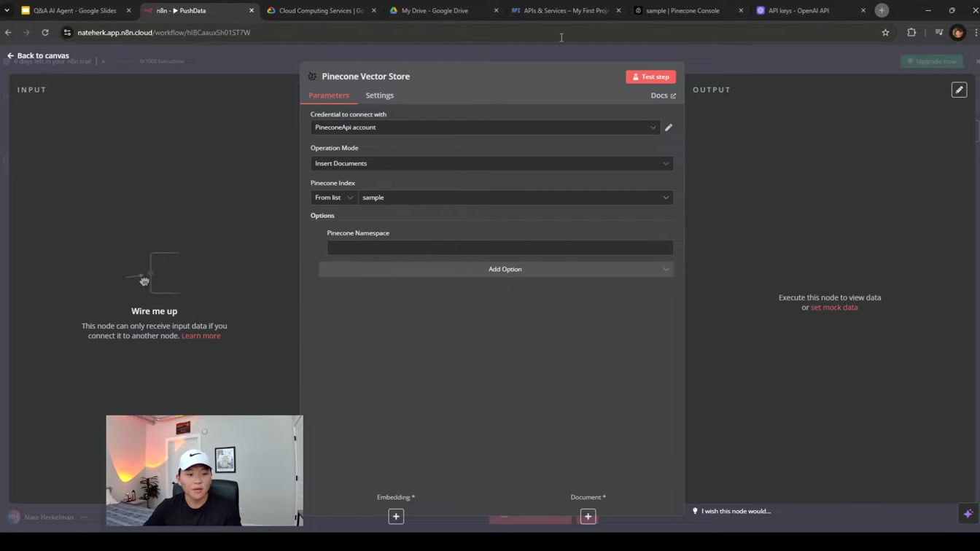Open the tab search dropdown arrow
The image size is (980, 551).
7,11
